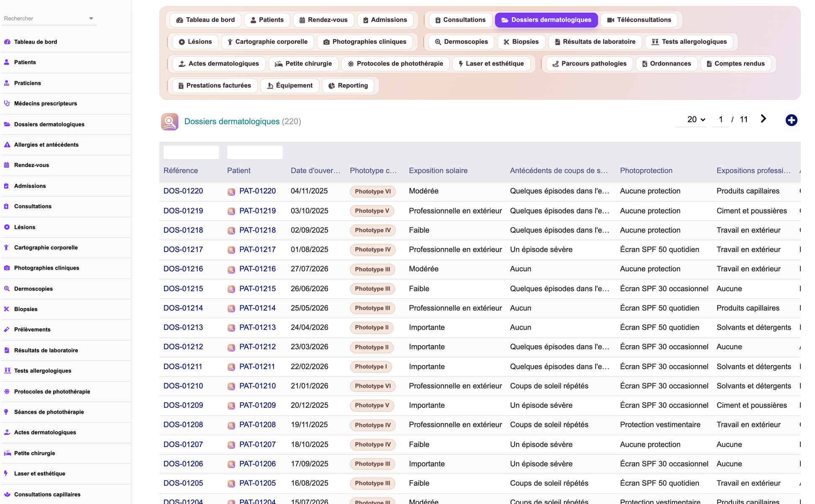Click the Séances de photothérapie sidebar icon
Image resolution: width=815 pixels, height=504 pixels.
[x=7, y=412]
